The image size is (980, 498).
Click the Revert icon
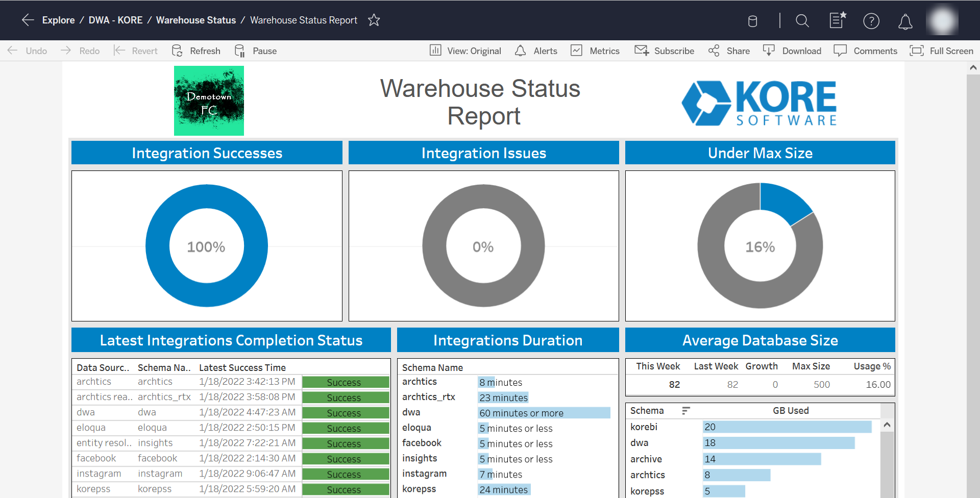click(x=119, y=51)
